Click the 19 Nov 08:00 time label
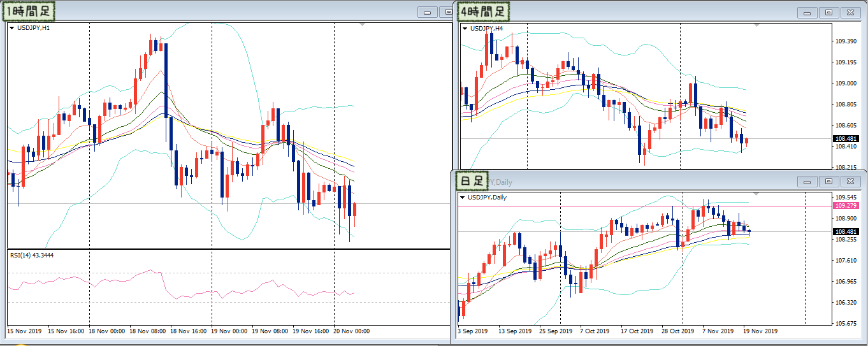 (270, 331)
